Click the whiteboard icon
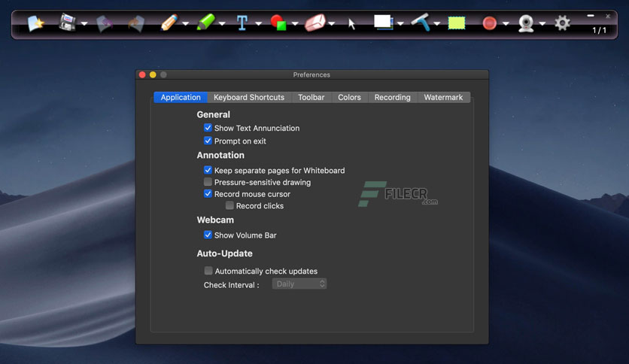 [x=383, y=22]
